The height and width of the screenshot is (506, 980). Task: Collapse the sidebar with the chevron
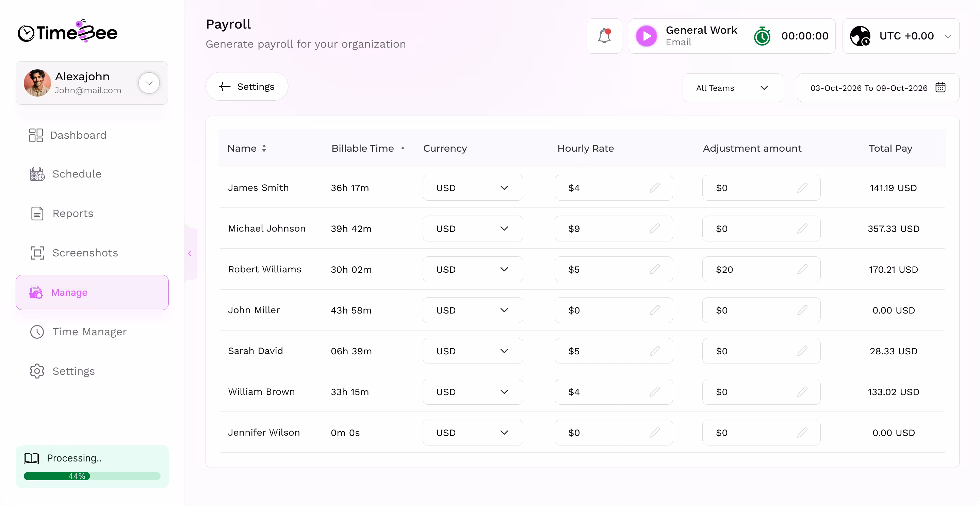point(190,253)
